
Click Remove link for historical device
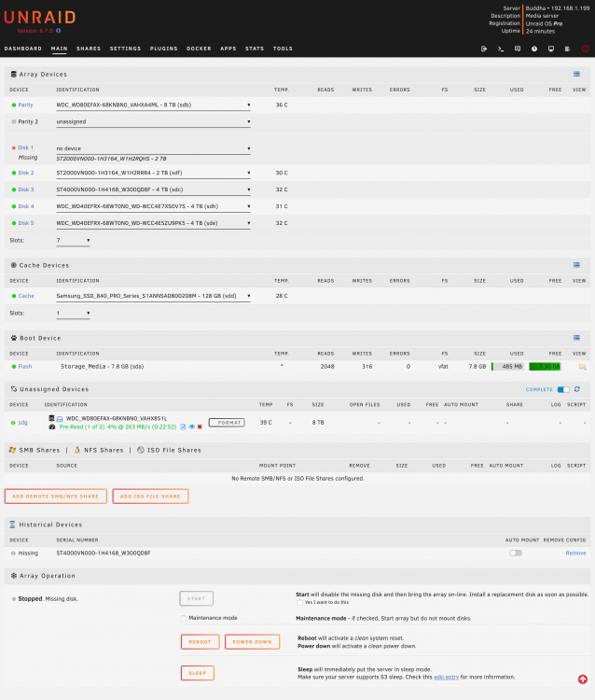coord(575,553)
